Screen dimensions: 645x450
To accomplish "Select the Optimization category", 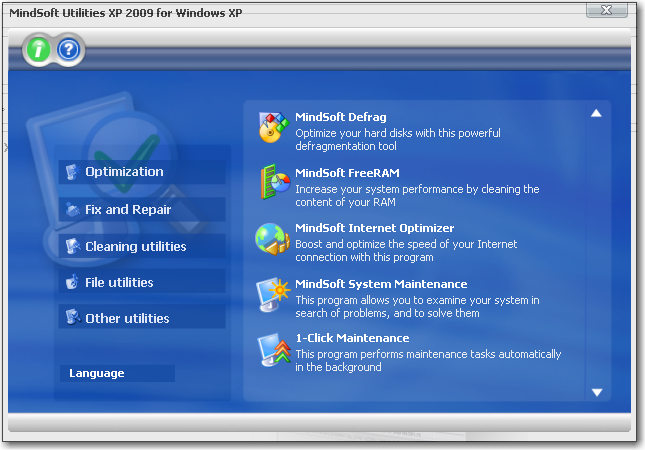I will point(142,172).
